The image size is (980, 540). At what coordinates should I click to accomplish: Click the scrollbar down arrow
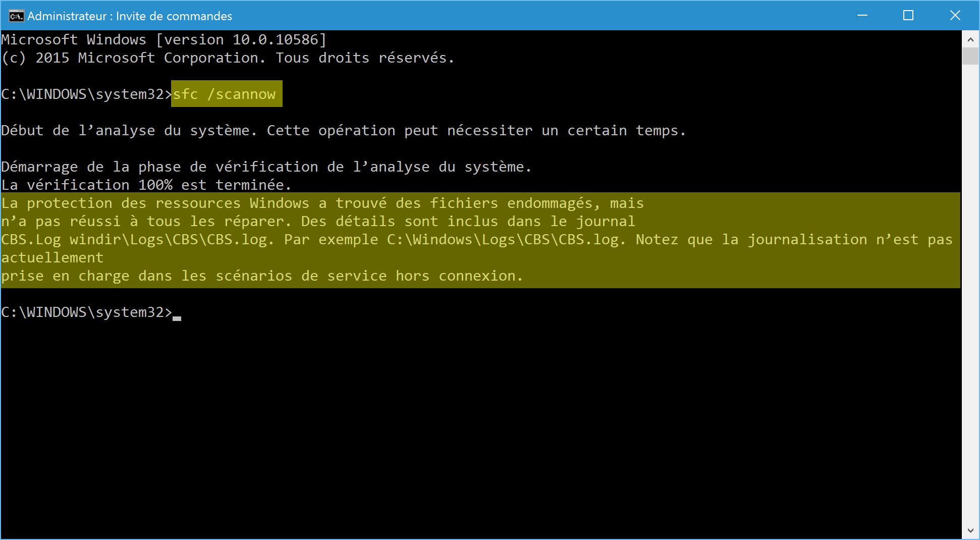point(970,530)
